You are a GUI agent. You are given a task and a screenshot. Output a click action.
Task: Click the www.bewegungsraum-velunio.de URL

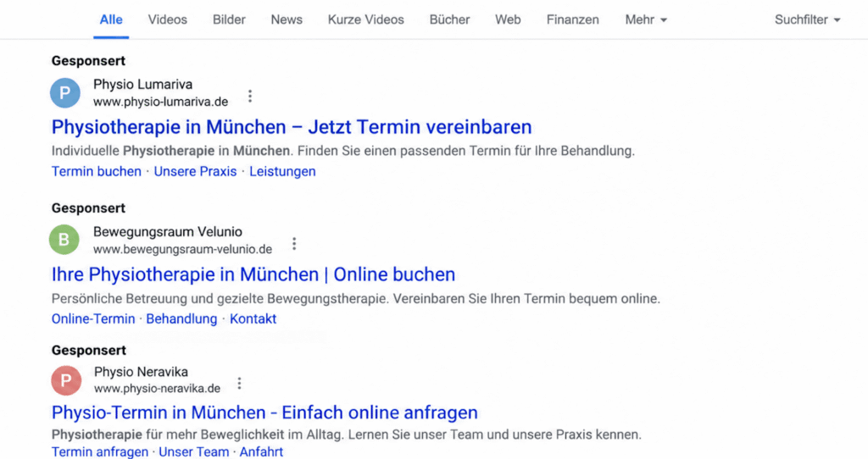(183, 250)
